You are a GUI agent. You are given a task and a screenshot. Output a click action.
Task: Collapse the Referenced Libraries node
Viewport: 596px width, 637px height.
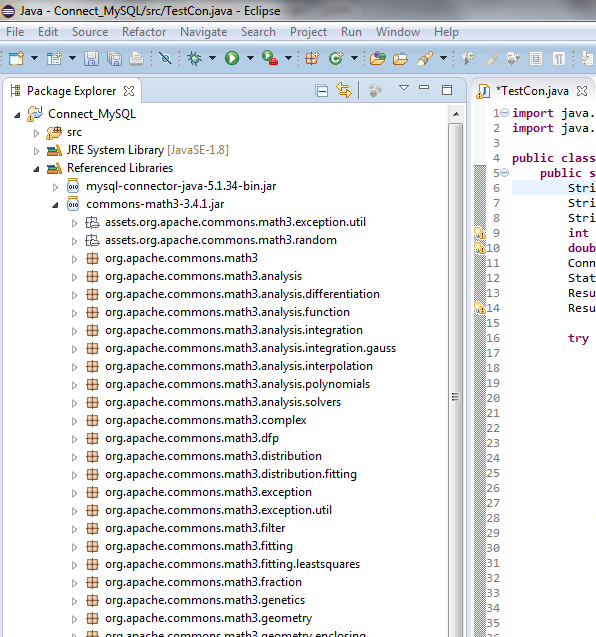(x=36, y=169)
